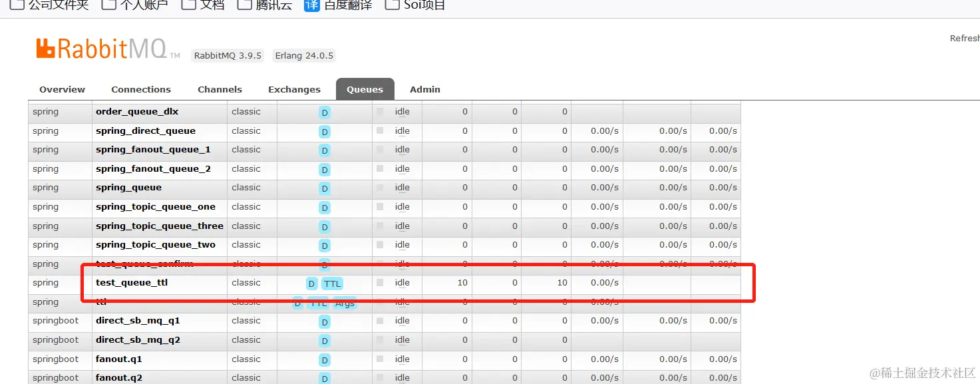Open queue fanout.q1
Image resolution: width=980 pixels, height=384 pixels.
[x=119, y=359]
